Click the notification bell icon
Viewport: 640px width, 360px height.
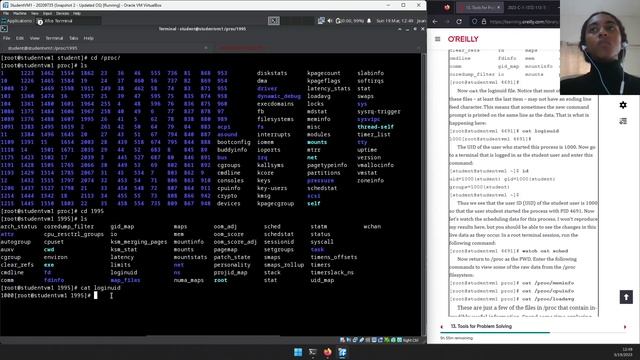369,20
